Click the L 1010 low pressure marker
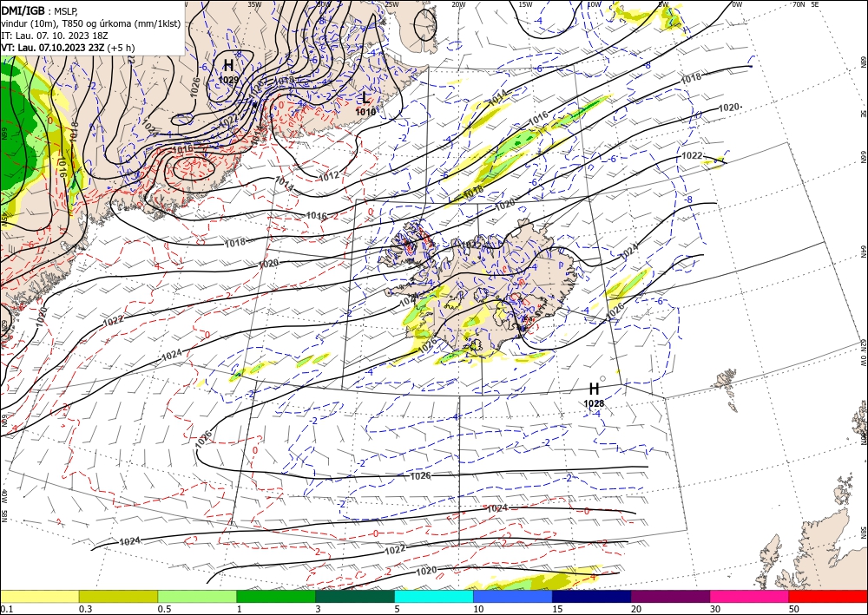The width and height of the screenshot is (868, 615). click(x=365, y=103)
